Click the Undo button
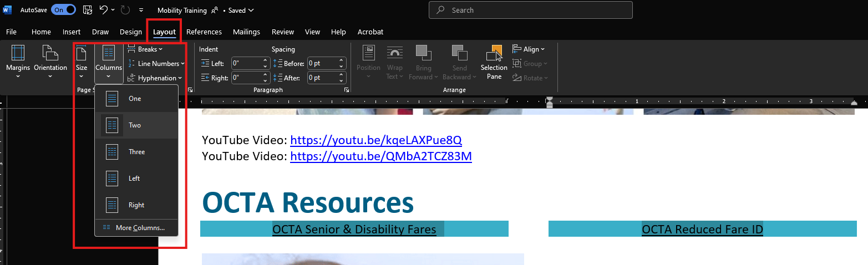This screenshot has height=265, width=868. click(x=104, y=10)
